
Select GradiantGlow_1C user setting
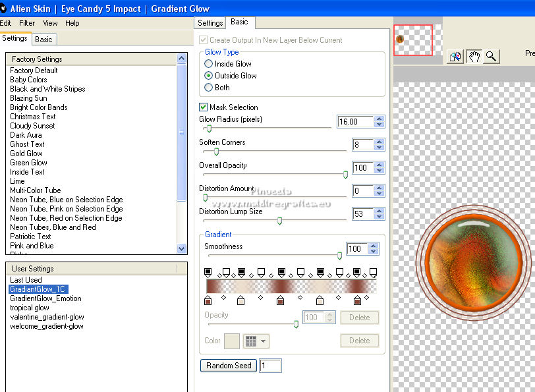(38, 289)
